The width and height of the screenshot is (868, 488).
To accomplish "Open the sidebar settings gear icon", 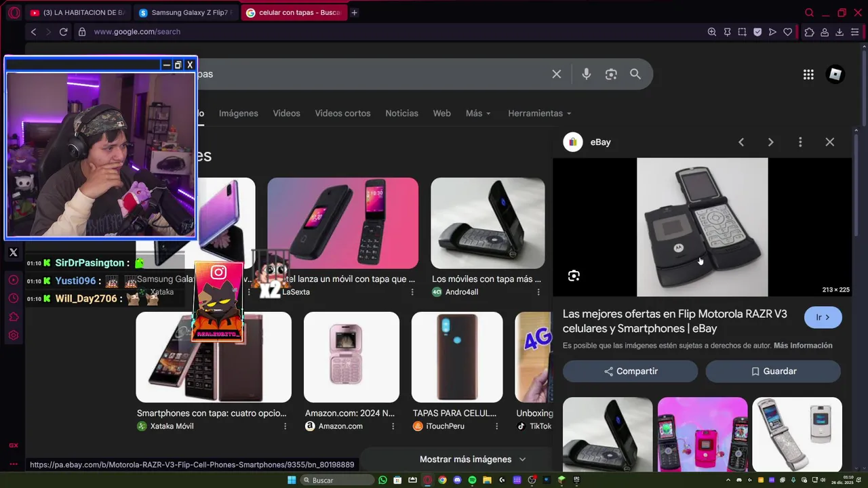I will click(x=13, y=335).
